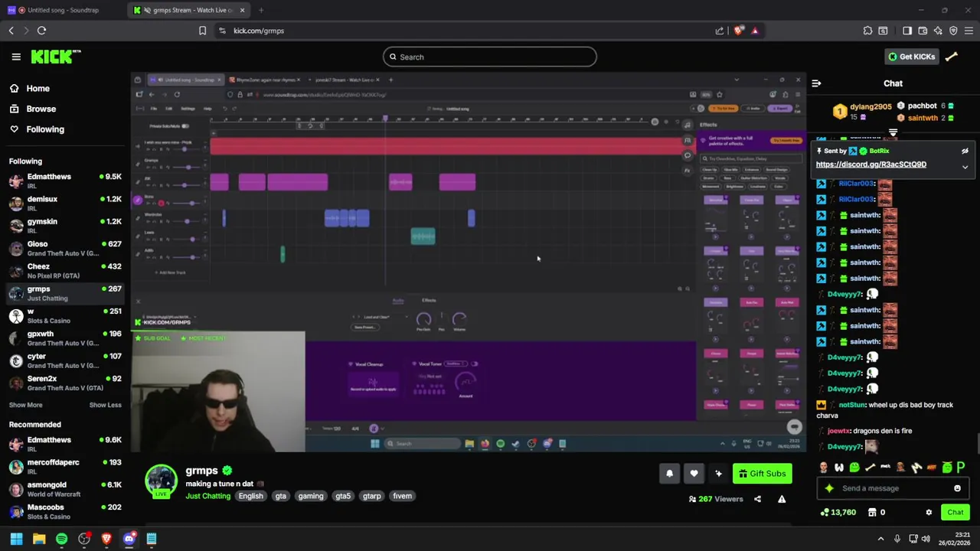Viewport: 980px width, 551px height.
Task: Open demisux channel
Action: pos(65,203)
